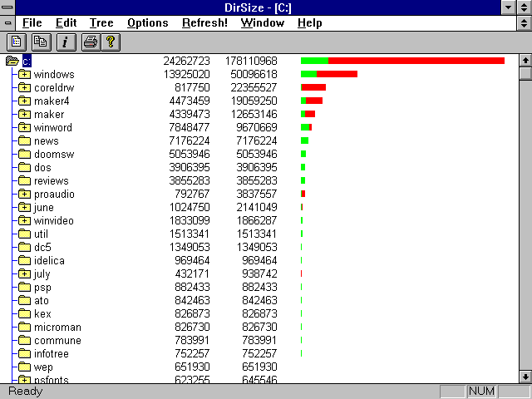
Task: Click the doomsw folder icon
Action: pos(24,154)
